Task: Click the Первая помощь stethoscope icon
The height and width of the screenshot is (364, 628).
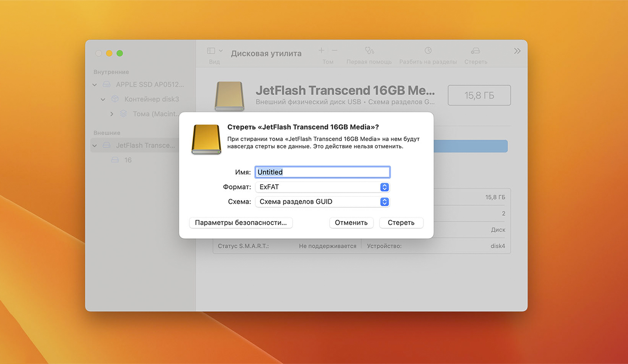Action: click(x=369, y=51)
